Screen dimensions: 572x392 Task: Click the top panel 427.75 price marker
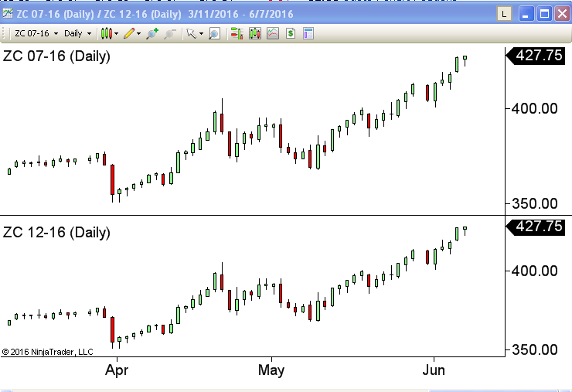coord(539,56)
